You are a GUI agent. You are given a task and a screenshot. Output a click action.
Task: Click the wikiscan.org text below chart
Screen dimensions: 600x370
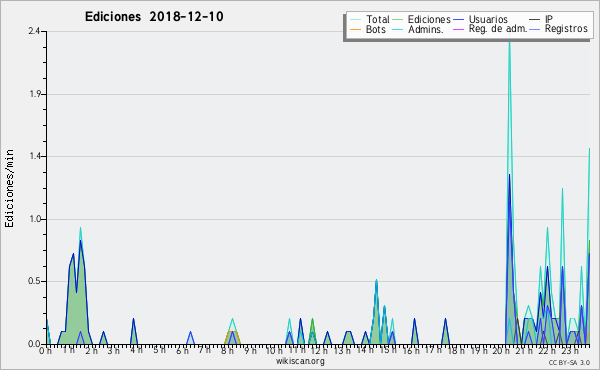click(300, 361)
